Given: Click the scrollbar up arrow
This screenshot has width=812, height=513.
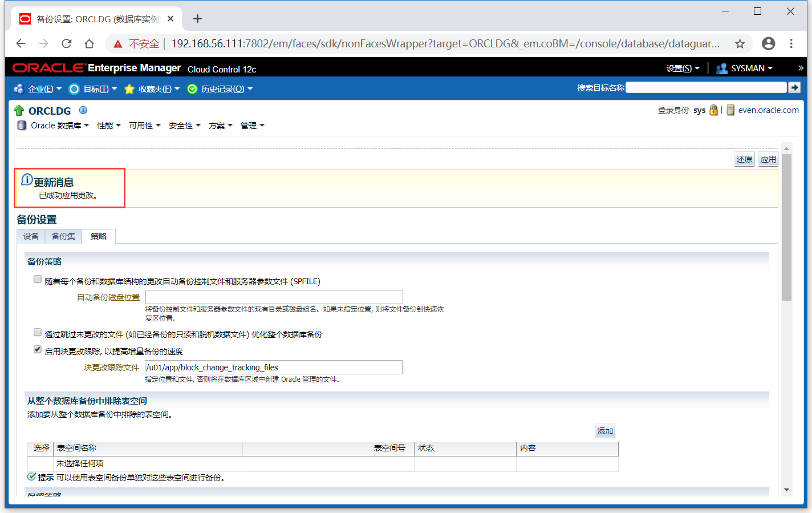Looking at the screenshot, I should (787, 148).
